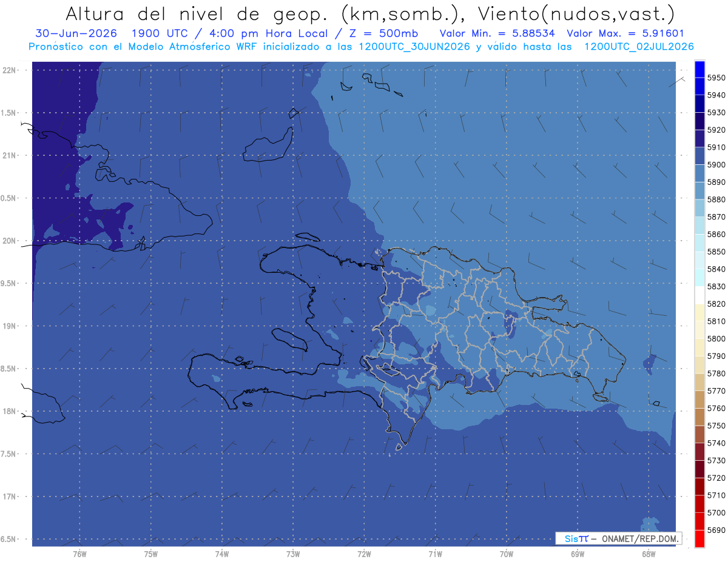The image size is (728, 562).
Task: Click the '19N' latitude label
Action: point(10,326)
